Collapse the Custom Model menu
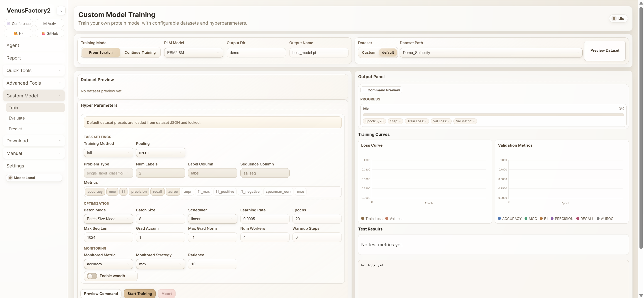 34,96
